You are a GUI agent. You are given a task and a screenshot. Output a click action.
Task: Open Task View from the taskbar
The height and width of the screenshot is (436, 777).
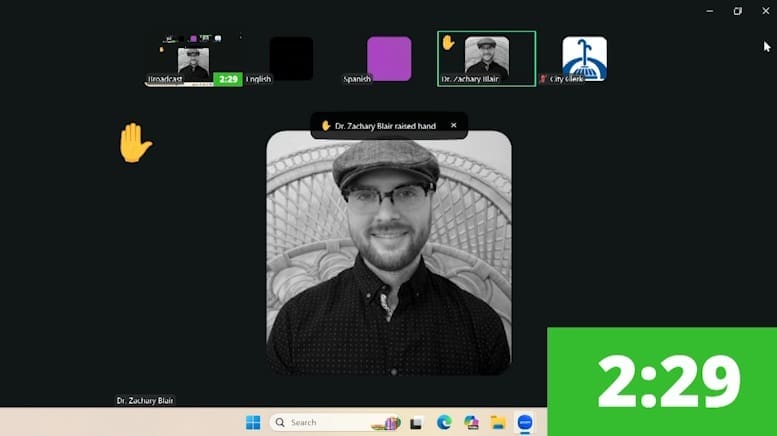coord(416,423)
